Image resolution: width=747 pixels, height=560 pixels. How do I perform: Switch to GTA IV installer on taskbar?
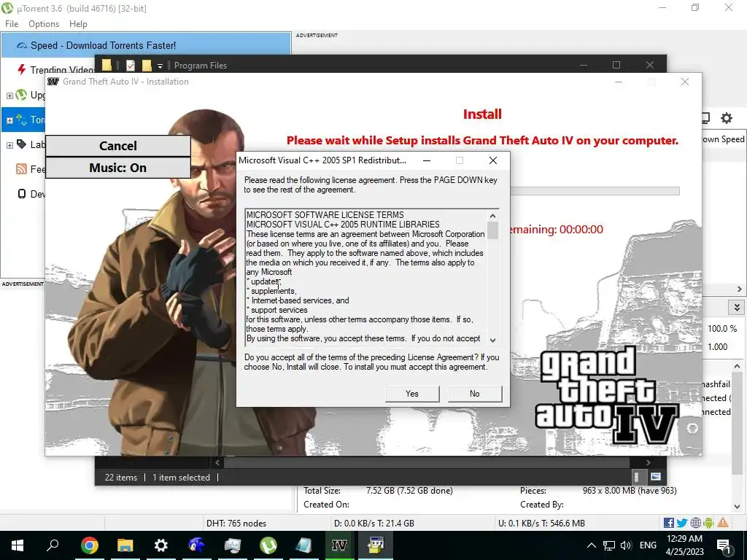point(340,545)
